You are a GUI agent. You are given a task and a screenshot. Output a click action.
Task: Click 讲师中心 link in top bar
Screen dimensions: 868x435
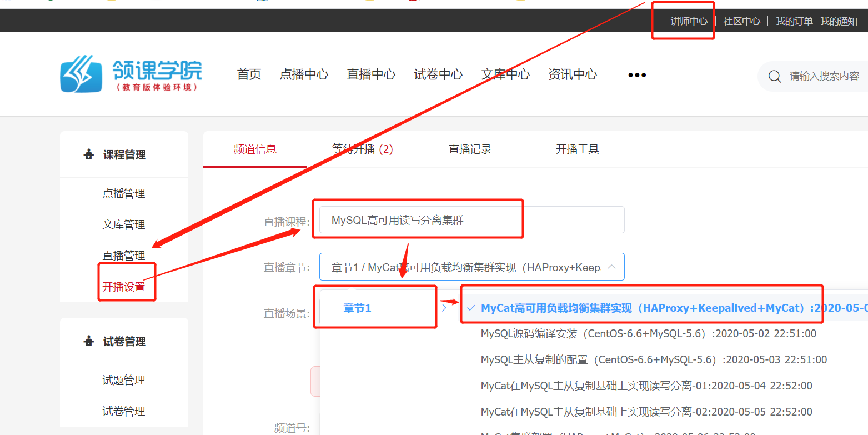pyautogui.click(x=689, y=21)
